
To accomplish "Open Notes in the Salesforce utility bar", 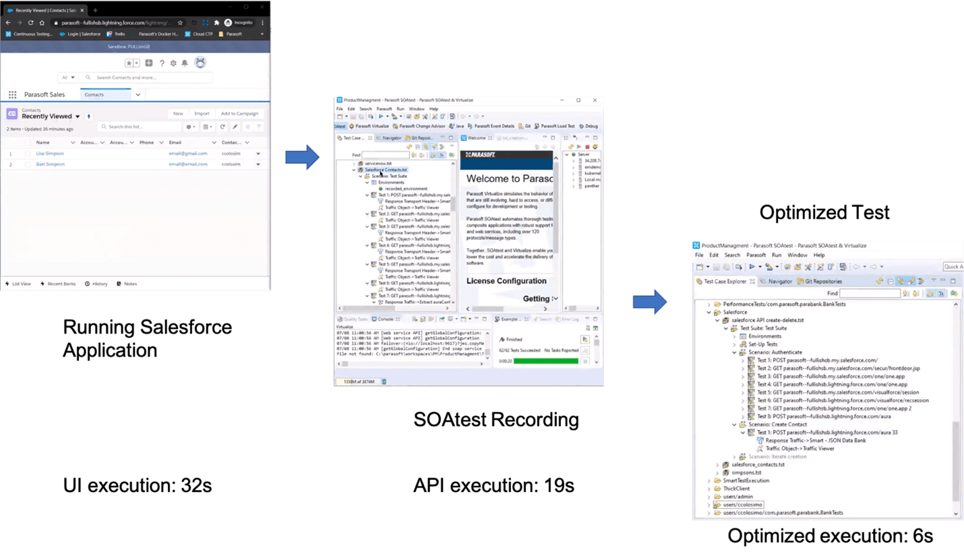I will [127, 284].
